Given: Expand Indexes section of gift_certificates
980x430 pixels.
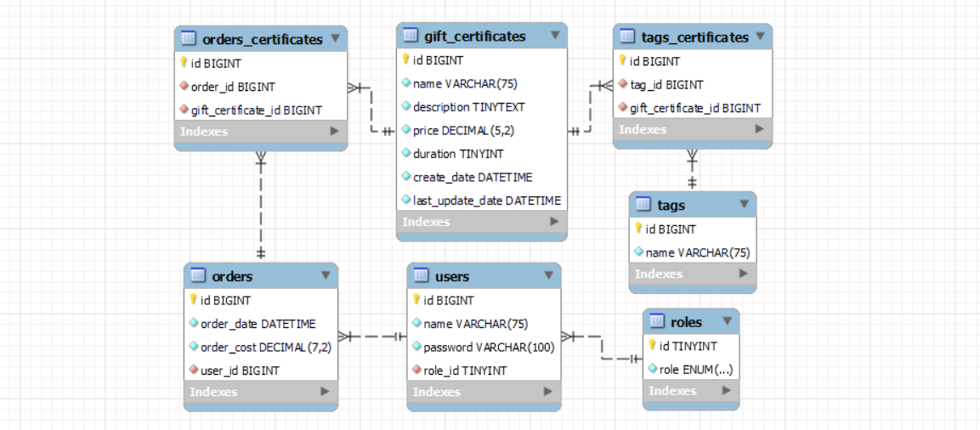Looking at the screenshot, I should tap(554, 221).
